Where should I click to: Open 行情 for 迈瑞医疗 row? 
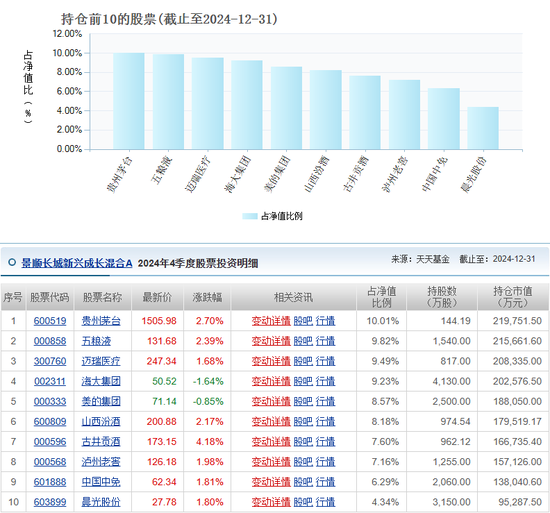326,361
